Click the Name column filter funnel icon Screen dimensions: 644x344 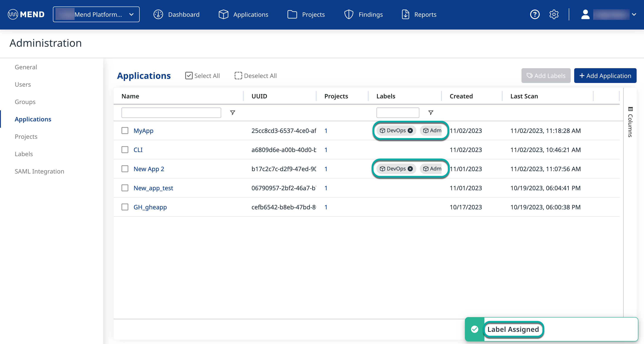pos(232,113)
